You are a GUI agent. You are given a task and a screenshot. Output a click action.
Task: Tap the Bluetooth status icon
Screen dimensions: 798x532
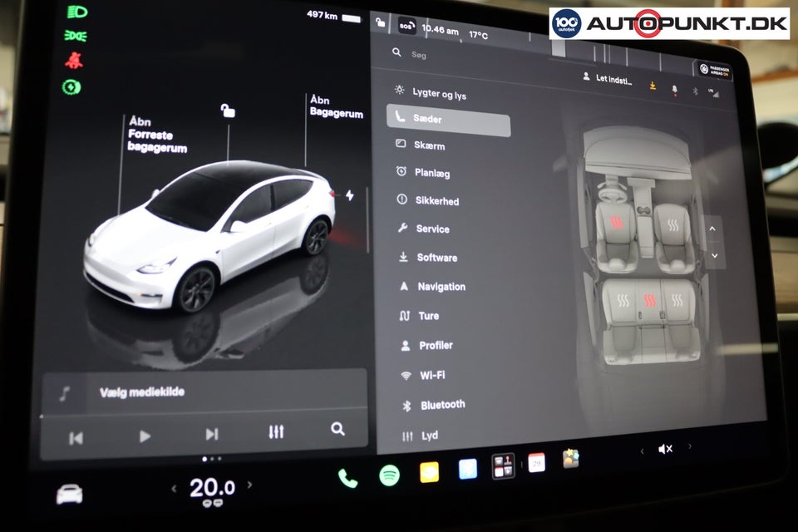[x=695, y=91]
